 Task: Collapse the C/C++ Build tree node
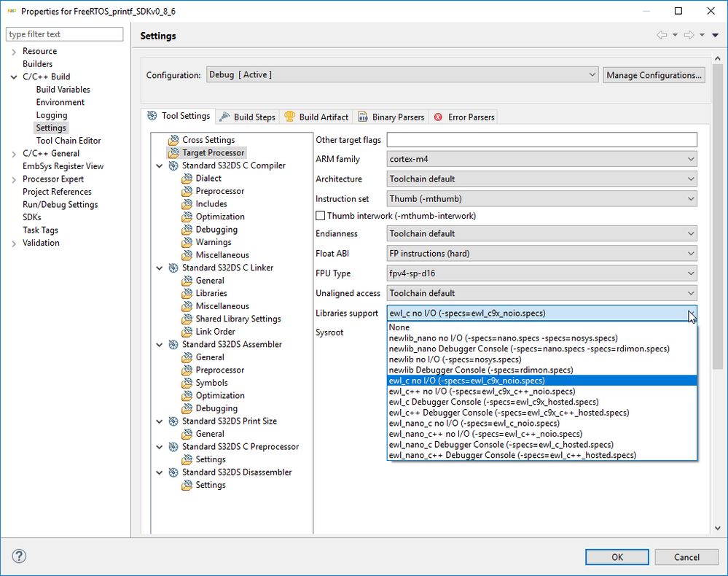point(14,77)
